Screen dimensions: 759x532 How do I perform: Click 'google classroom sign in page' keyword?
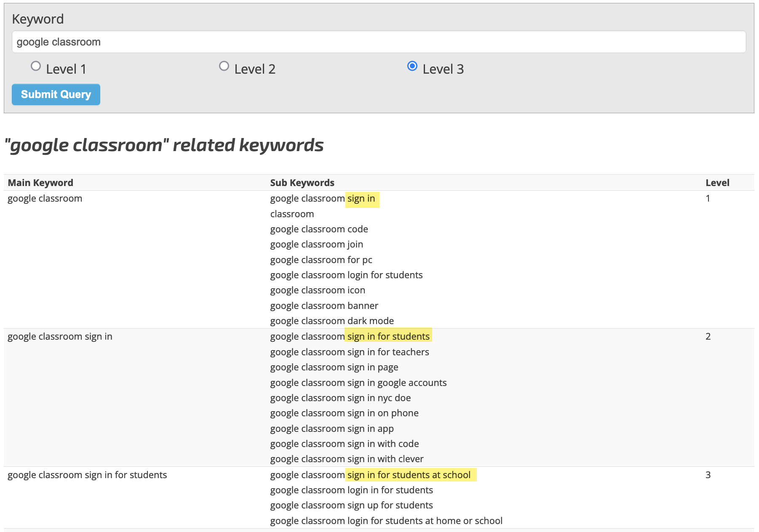click(334, 367)
